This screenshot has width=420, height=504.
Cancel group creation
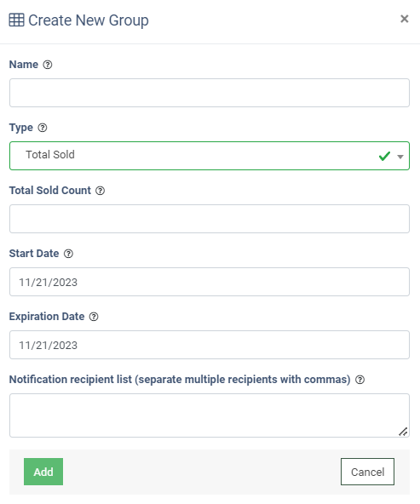pyautogui.click(x=367, y=472)
